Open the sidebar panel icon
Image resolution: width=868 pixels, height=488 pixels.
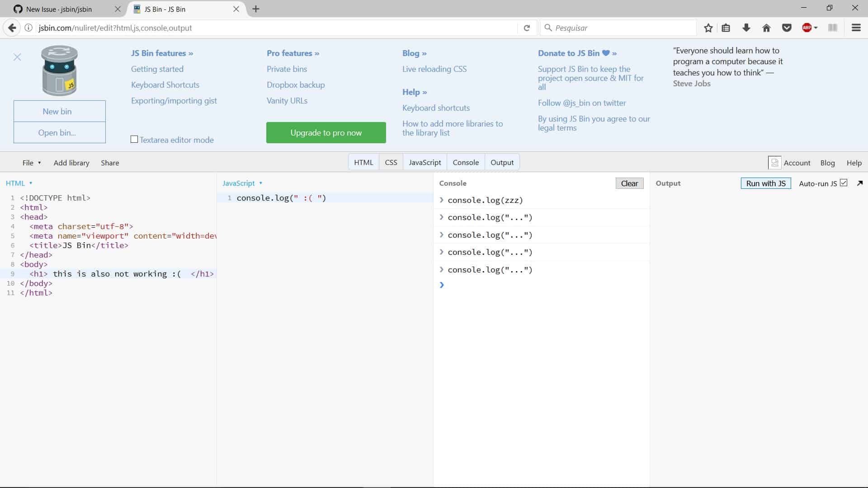(833, 28)
